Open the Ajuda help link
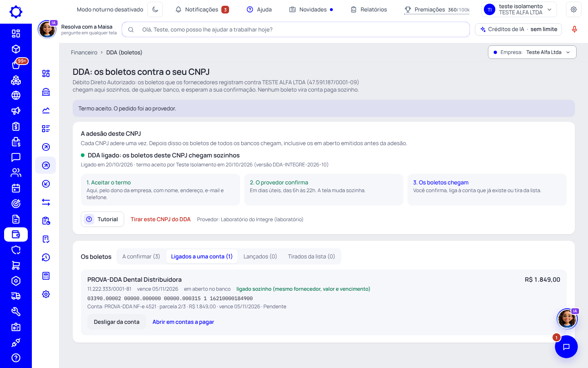Image resolution: width=588 pixels, height=368 pixels. point(259,9)
